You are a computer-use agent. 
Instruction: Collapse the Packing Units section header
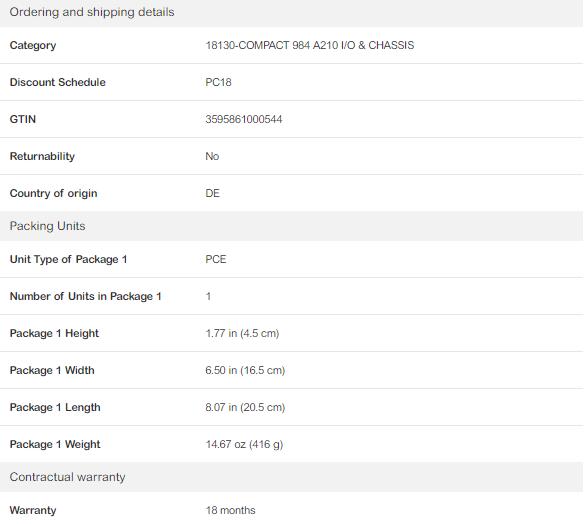click(x=292, y=226)
